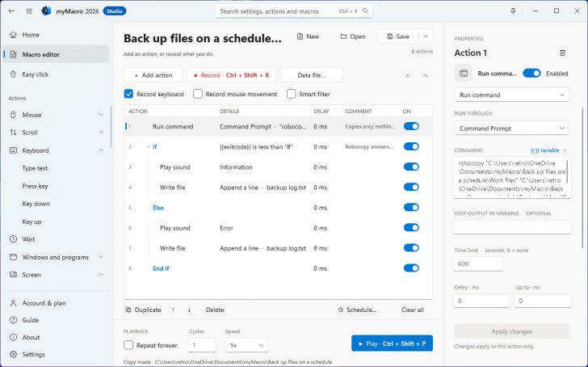Expand the Mouse actions group
Viewport: 588px width, 367px height.
(x=101, y=115)
